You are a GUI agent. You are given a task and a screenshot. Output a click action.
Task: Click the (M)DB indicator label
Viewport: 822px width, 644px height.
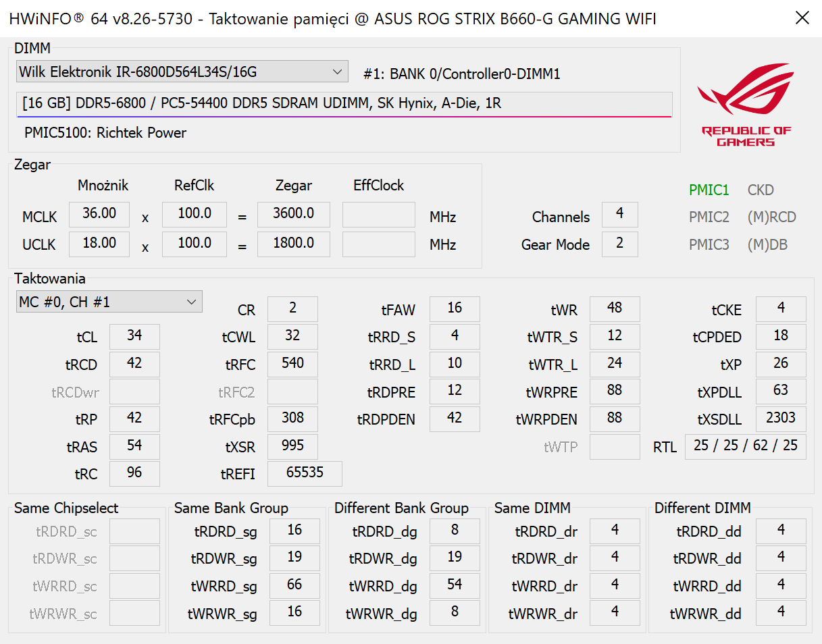pyautogui.click(x=767, y=245)
